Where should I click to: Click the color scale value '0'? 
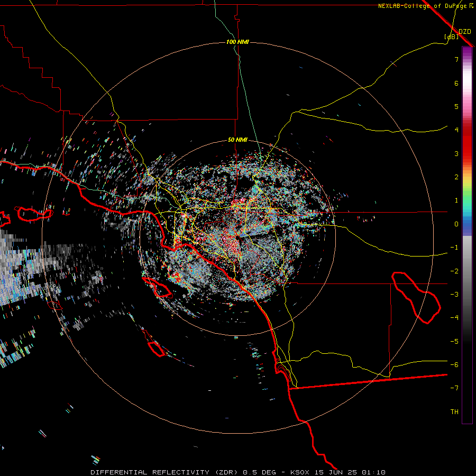[x=456, y=224]
